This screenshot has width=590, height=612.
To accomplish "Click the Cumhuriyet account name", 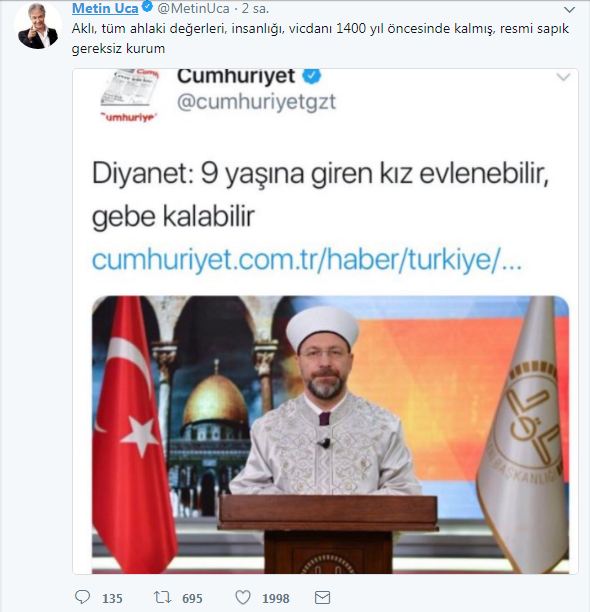I will pos(236,76).
